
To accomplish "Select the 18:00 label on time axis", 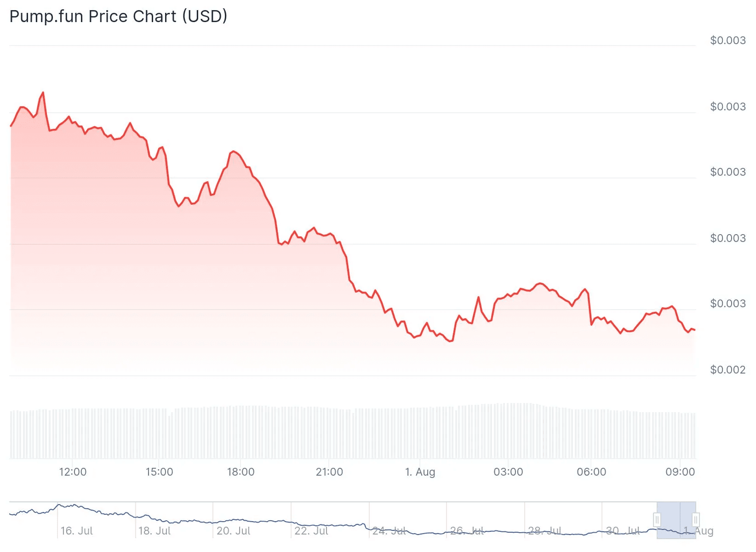I will [x=241, y=472].
